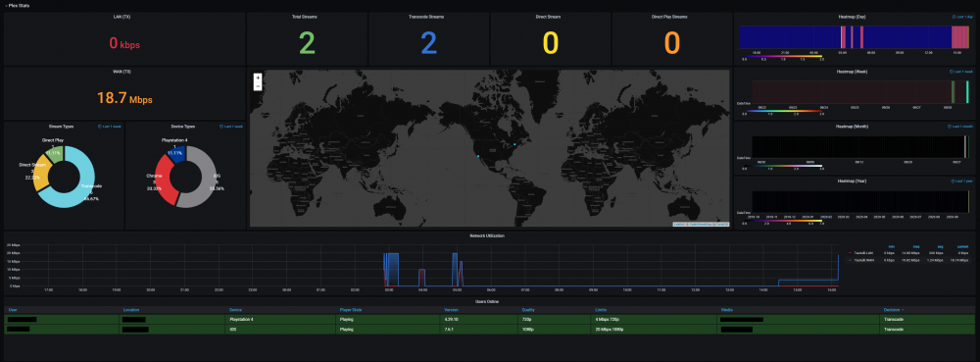Click the yellow Direct Stream value 0

(551, 43)
